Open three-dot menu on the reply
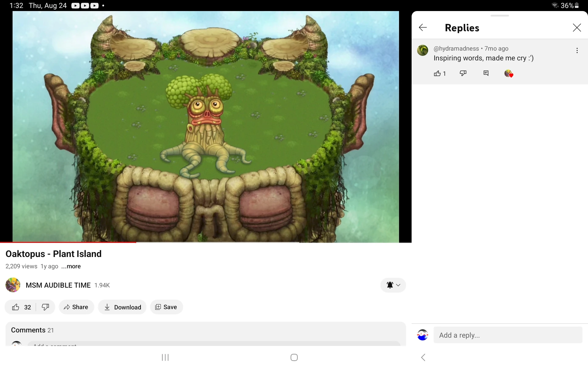The image size is (588, 368). pyautogui.click(x=577, y=51)
